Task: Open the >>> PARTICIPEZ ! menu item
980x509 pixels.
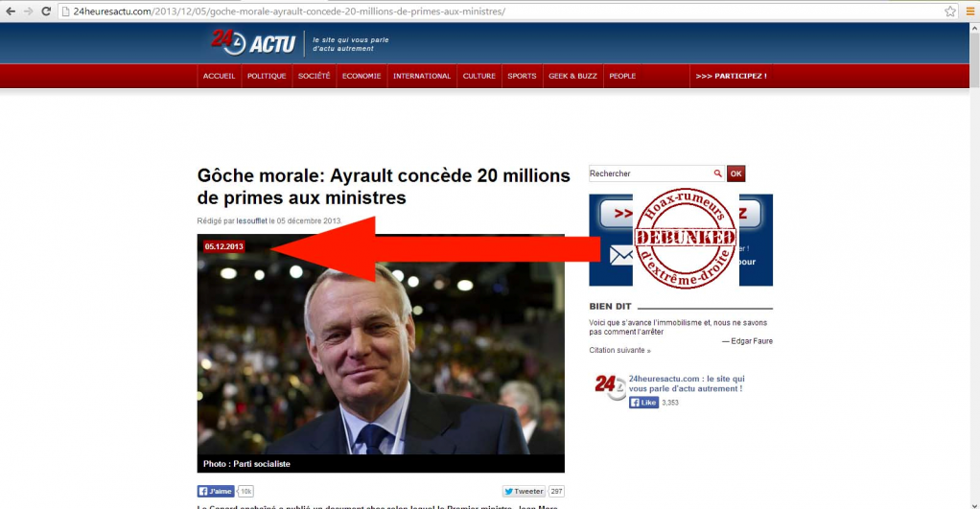Action: (x=731, y=76)
